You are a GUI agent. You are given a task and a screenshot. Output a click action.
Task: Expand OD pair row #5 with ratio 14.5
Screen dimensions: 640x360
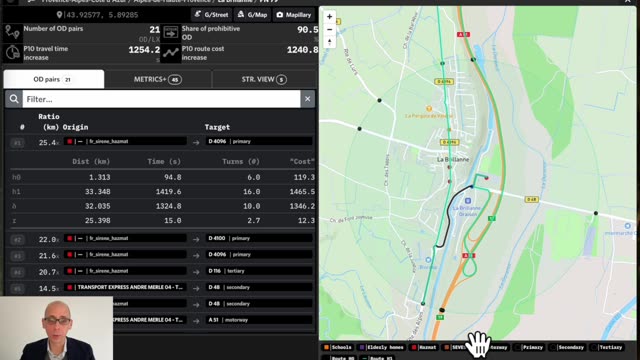(160, 287)
